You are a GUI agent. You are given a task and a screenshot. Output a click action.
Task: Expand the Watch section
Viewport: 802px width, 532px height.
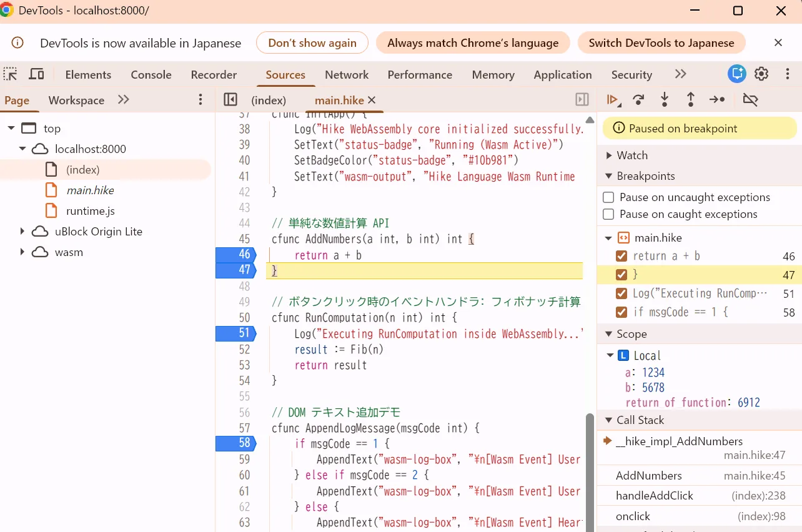pos(609,155)
